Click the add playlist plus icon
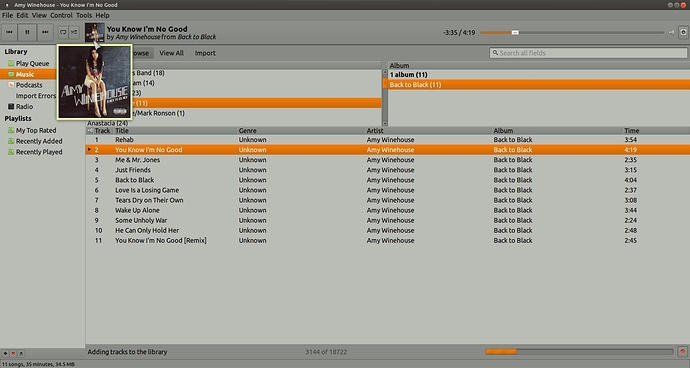690x368 pixels. 5,353
